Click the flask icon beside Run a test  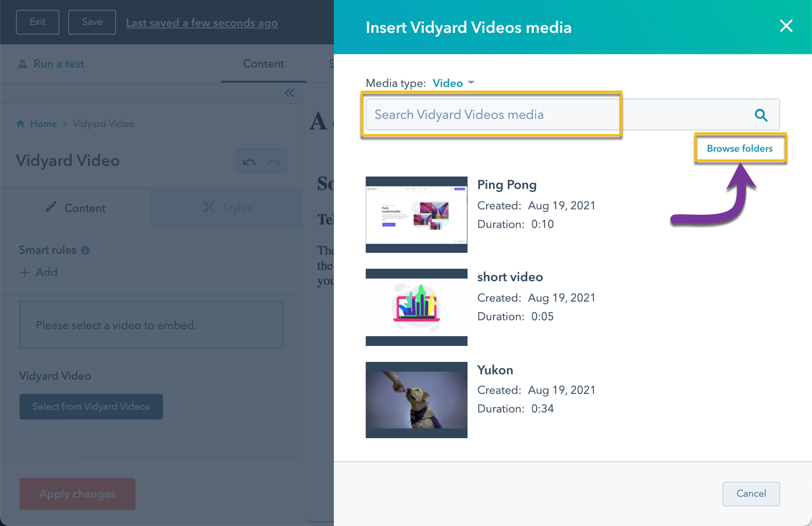click(22, 64)
